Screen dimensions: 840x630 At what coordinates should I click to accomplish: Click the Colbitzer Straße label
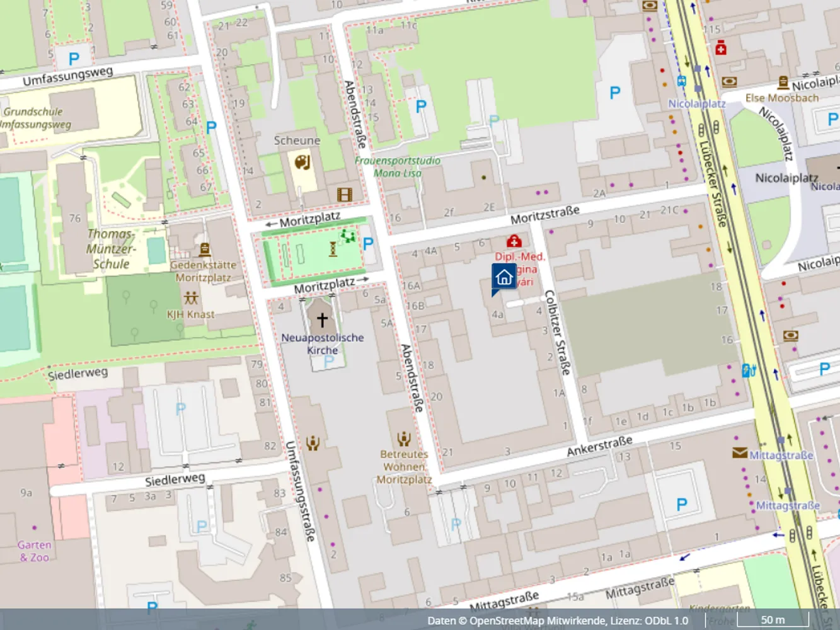[x=556, y=332]
